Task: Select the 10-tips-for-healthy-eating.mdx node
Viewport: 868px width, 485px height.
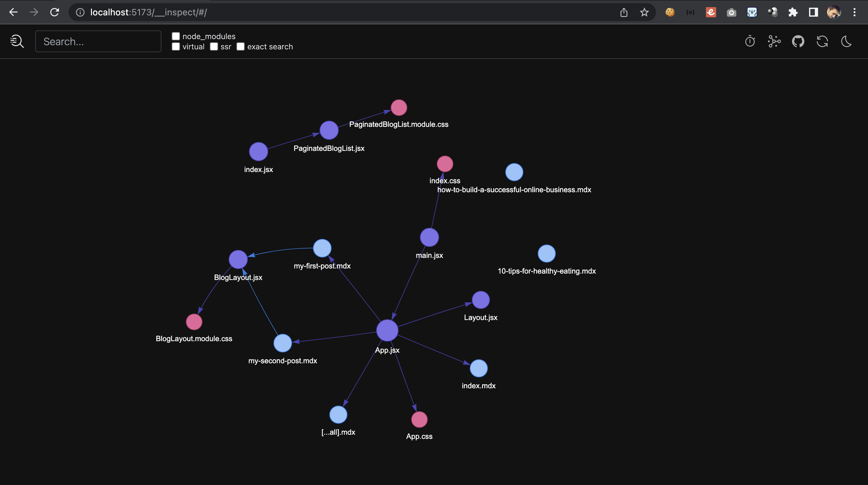Action: tap(546, 253)
